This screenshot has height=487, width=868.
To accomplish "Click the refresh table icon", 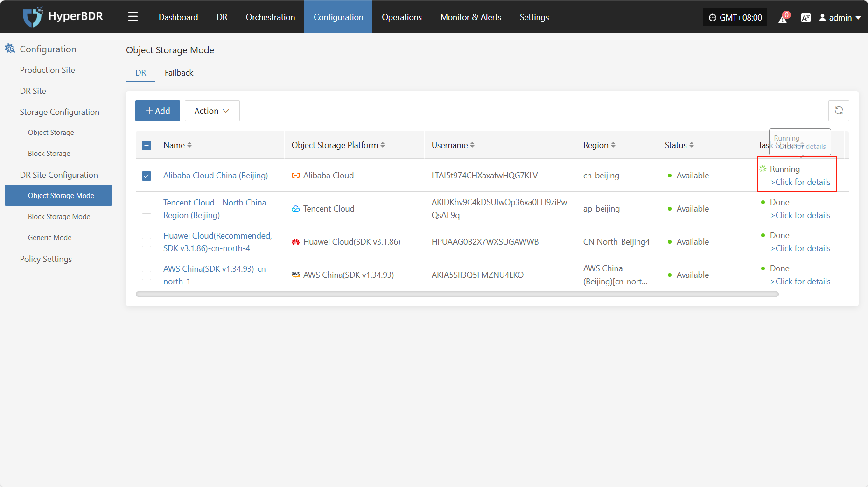I will pos(839,111).
